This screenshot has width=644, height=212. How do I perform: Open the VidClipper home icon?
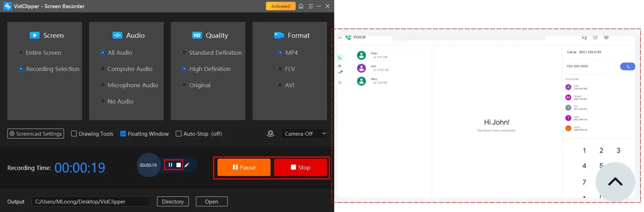[x=301, y=6]
